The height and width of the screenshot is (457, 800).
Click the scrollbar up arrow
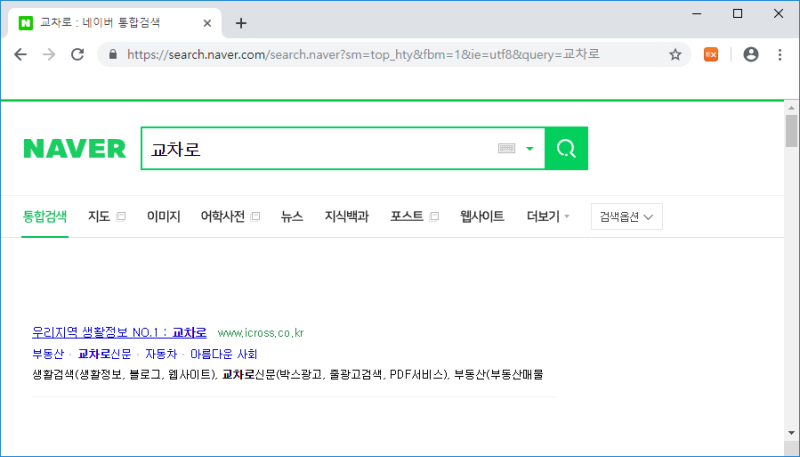pos(791,108)
